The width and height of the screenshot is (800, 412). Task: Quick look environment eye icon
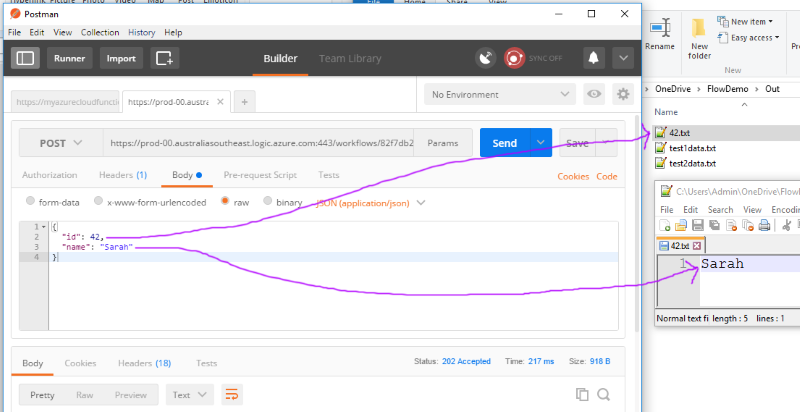point(593,94)
